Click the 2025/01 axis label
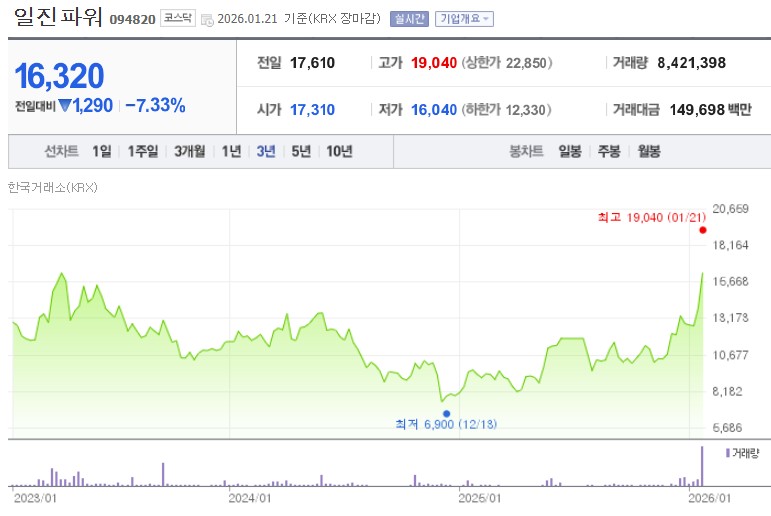Viewport: 771px width, 516px height. coord(479,498)
